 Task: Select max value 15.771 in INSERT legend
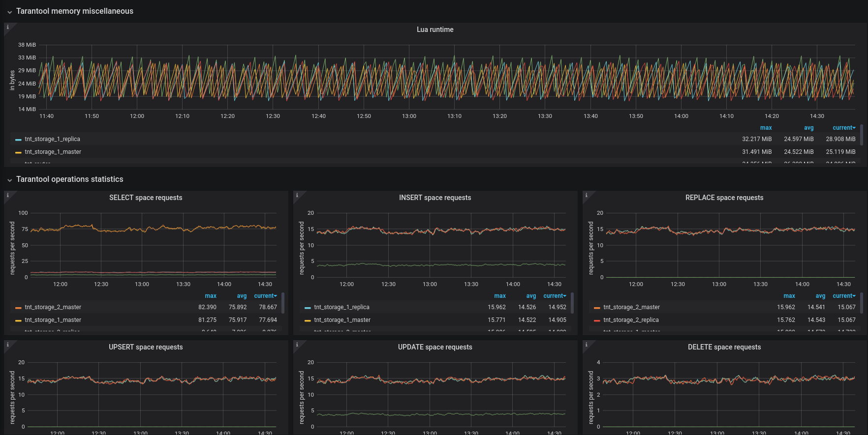coord(496,320)
